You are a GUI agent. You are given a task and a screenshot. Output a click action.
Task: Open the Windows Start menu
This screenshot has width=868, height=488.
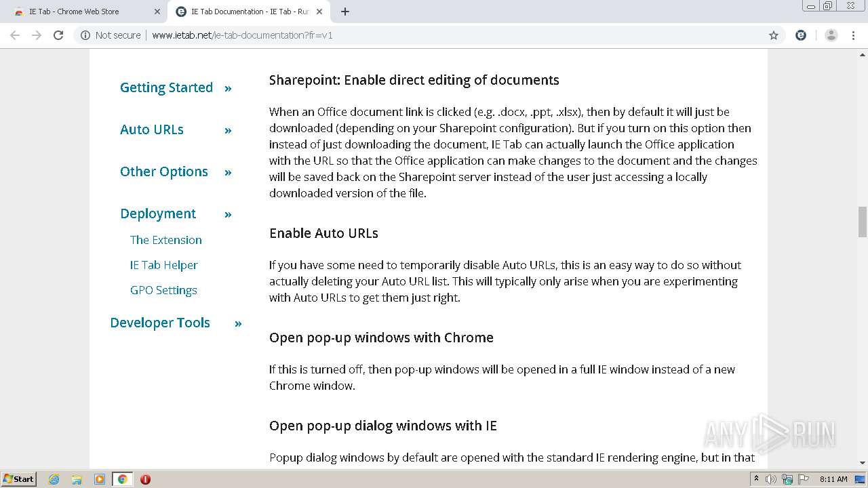pos(18,479)
